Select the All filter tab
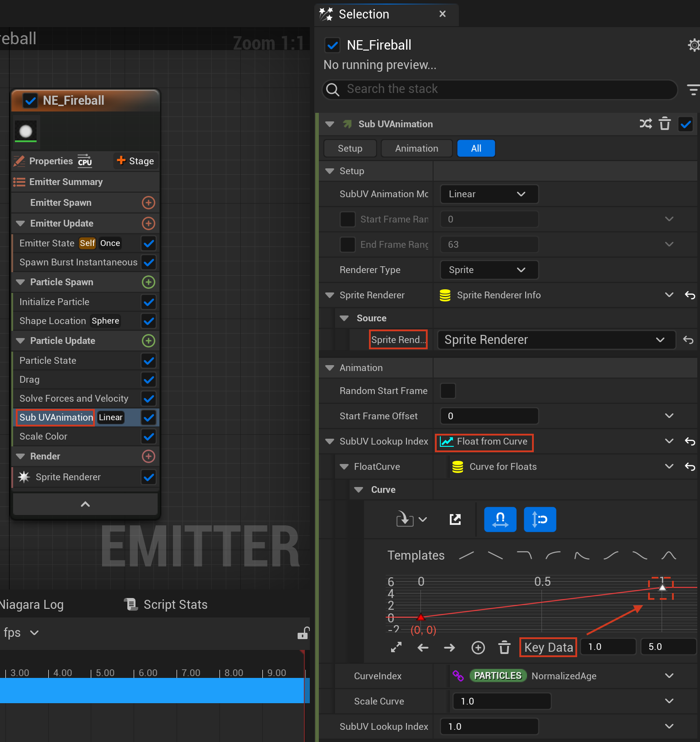This screenshot has height=742, width=700. pyautogui.click(x=476, y=148)
